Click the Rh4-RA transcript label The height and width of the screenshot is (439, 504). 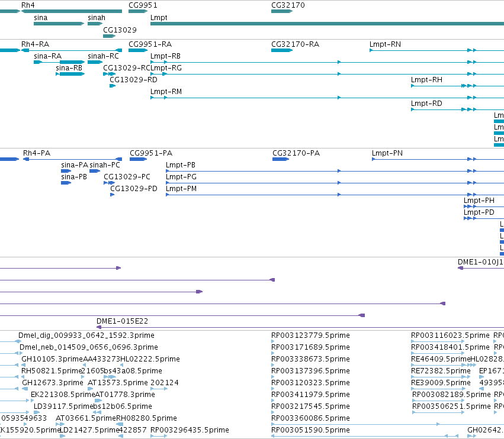coord(35,44)
